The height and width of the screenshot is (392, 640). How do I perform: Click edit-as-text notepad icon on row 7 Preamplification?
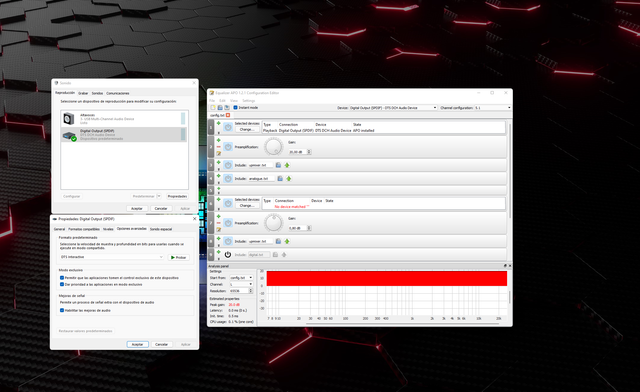click(x=218, y=230)
